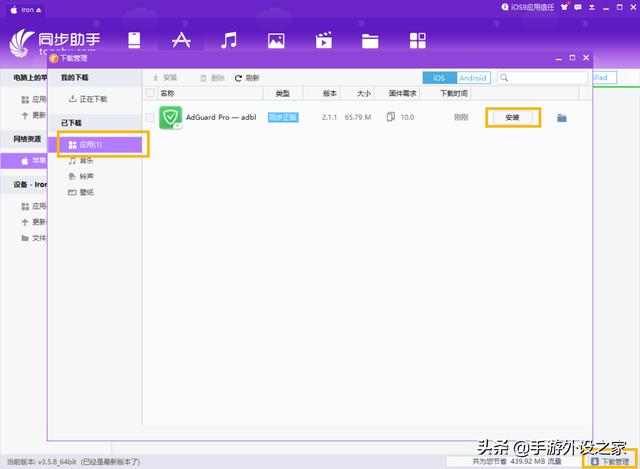Image resolution: width=640 pixels, height=469 pixels.
Task: Maximize the 下载管理 dialog window
Action: pos(572,58)
